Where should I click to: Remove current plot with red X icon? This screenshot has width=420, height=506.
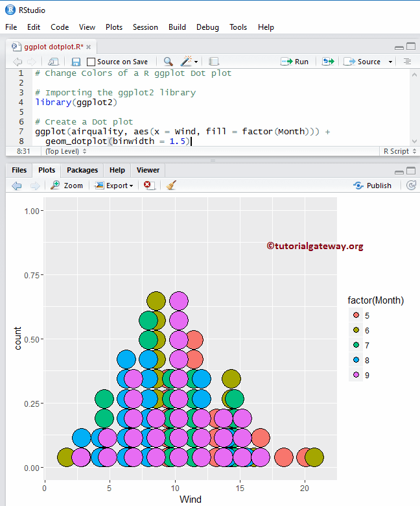coord(148,185)
